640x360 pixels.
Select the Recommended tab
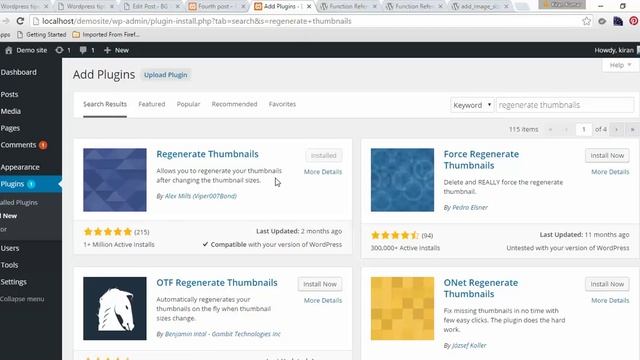234,104
